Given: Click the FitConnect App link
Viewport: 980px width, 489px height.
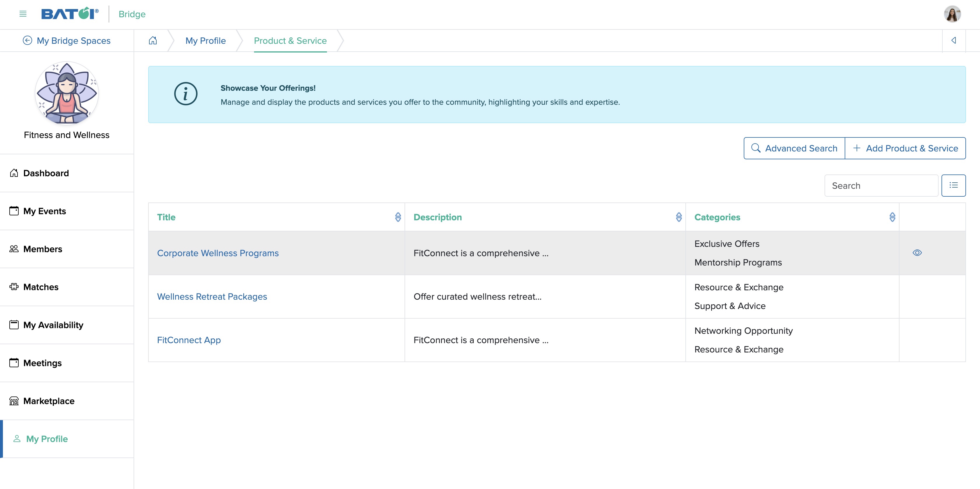Looking at the screenshot, I should click(189, 340).
